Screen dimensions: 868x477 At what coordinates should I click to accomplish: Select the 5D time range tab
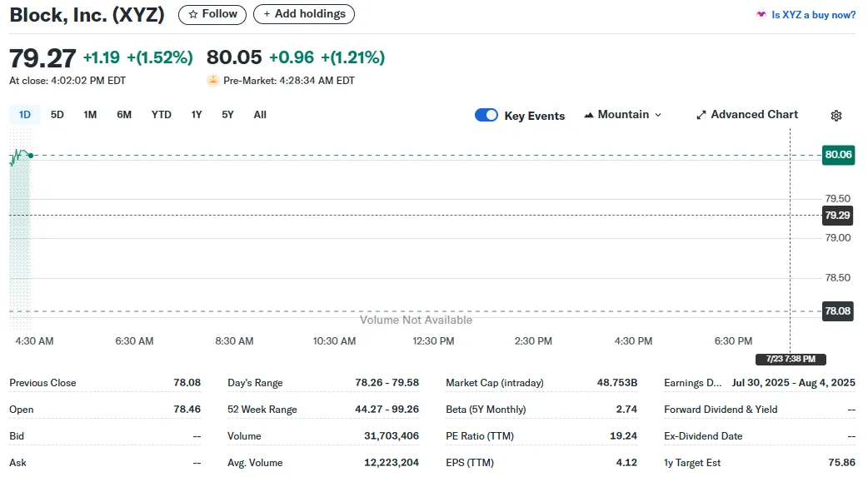pos(57,115)
